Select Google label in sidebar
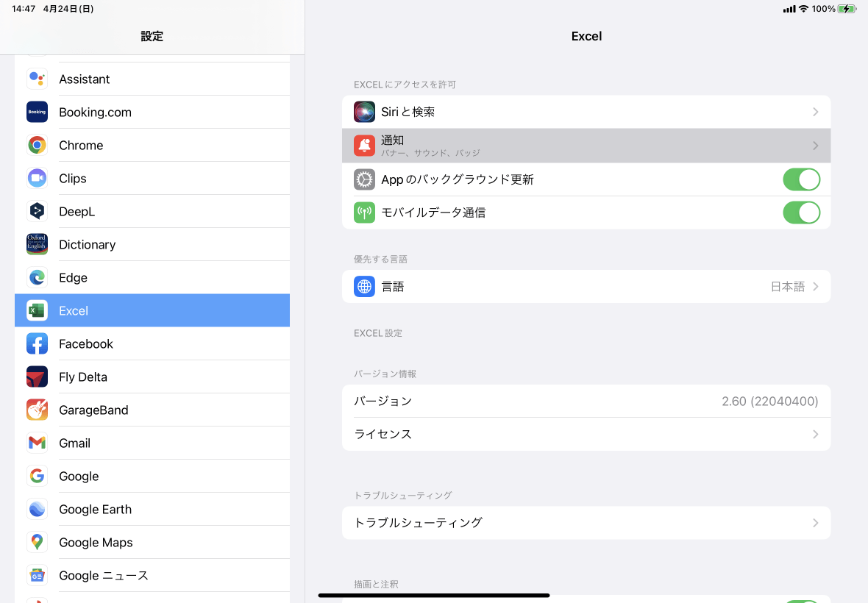This screenshot has width=868, height=603. (x=79, y=477)
